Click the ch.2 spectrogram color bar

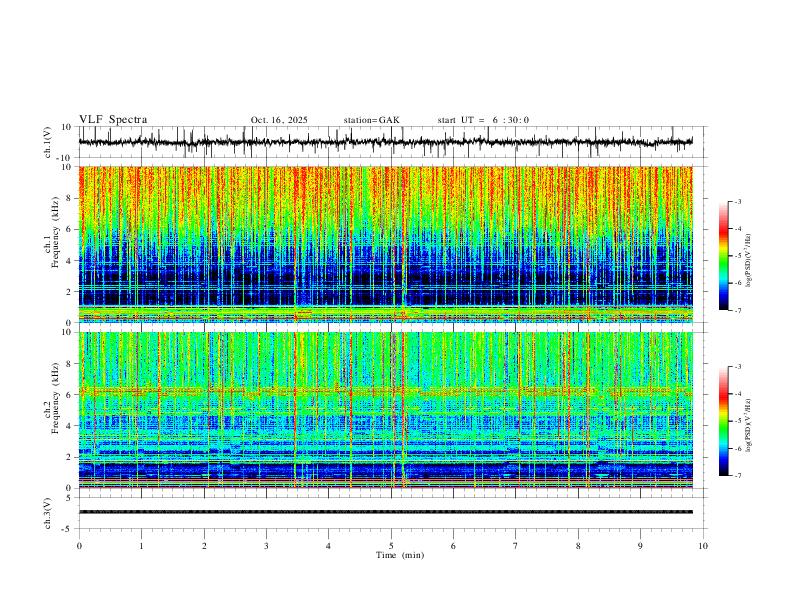pos(723,421)
